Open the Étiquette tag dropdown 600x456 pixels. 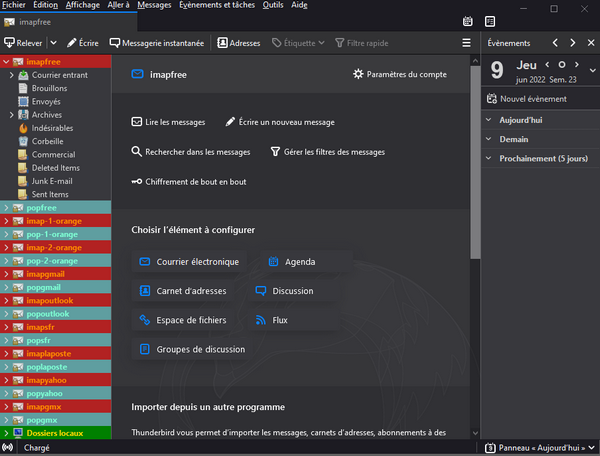[x=298, y=43]
